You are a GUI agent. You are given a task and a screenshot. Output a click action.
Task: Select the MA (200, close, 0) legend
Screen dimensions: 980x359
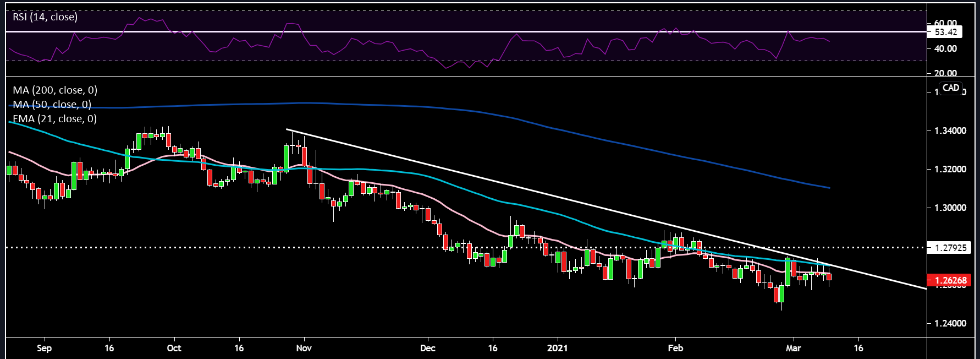55,90
